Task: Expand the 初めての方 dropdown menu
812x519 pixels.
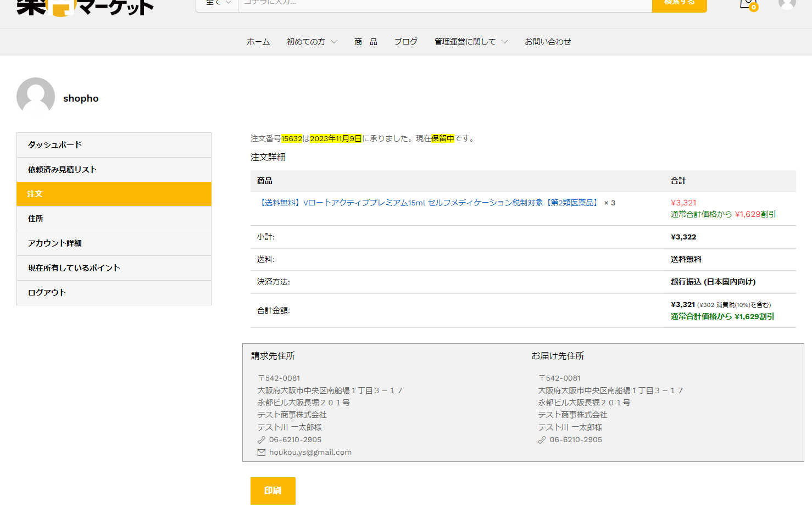Action: (x=312, y=42)
